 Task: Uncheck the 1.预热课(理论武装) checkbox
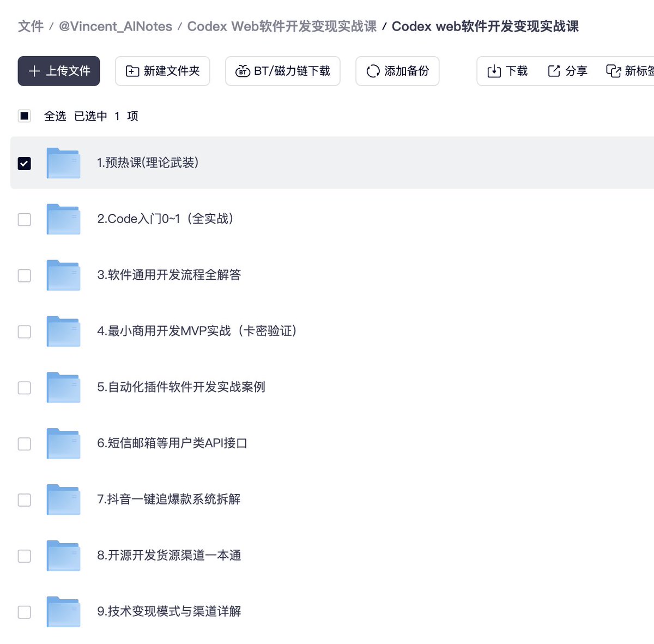(x=25, y=163)
